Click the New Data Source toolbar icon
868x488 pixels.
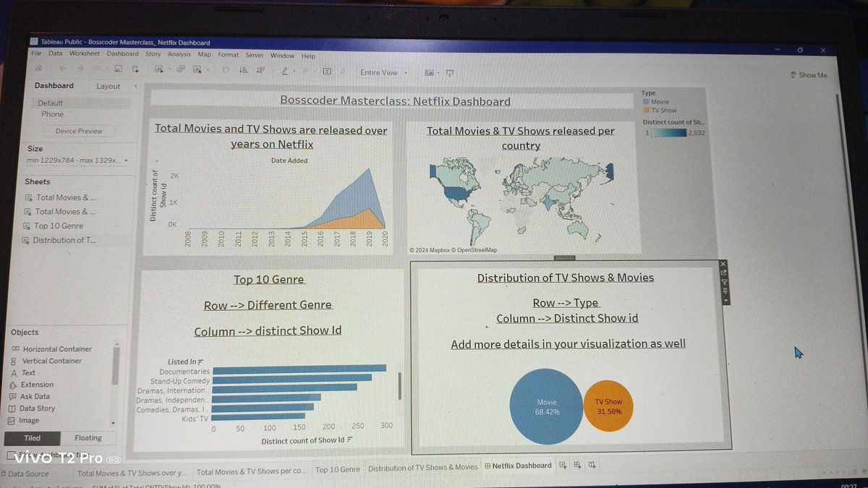tap(135, 69)
